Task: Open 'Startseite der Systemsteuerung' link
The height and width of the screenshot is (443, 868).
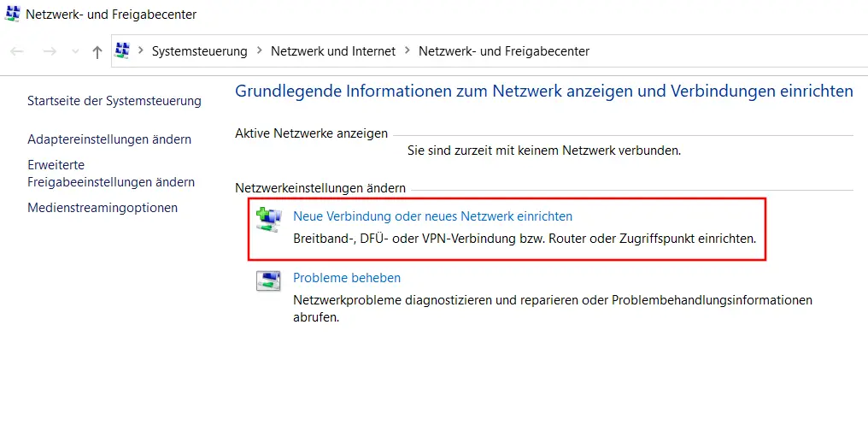Action: tap(114, 101)
